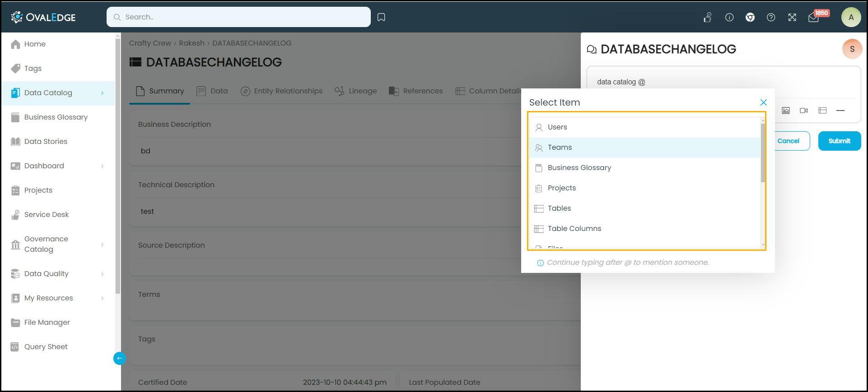Viewport: 868px width, 392px height.
Task: Open the Lineage tab
Action: [356, 91]
